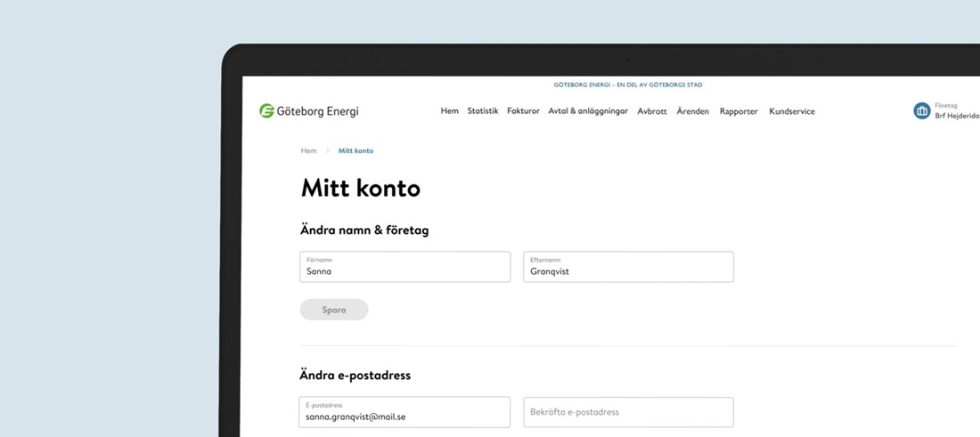Open Kundservice menu item
This screenshot has height=437, width=980.
click(792, 111)
